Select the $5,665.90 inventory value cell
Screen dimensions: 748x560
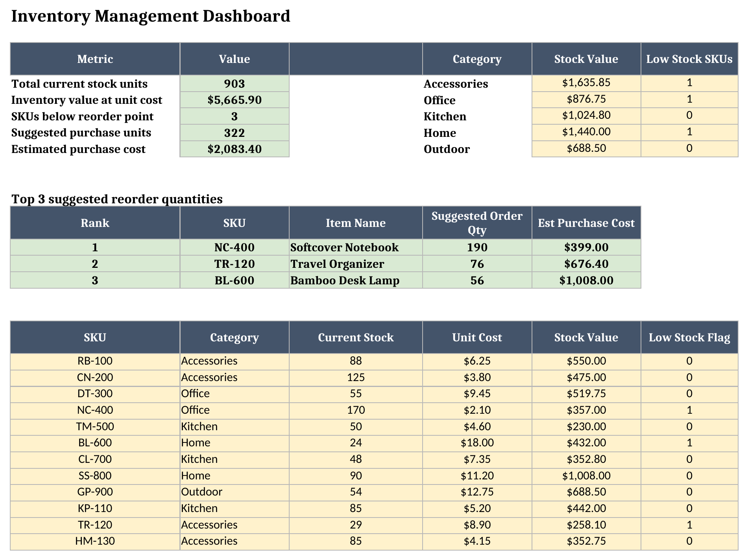(x=235, y=100)
